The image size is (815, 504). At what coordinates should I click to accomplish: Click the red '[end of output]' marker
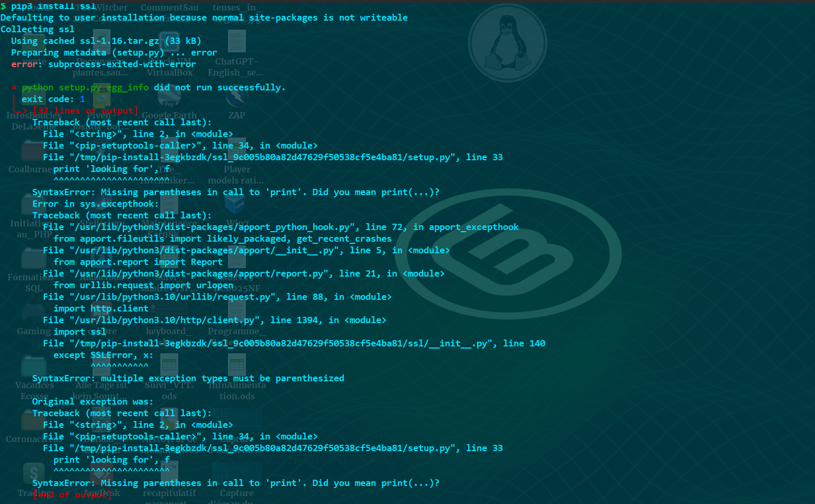coord(72,495)
